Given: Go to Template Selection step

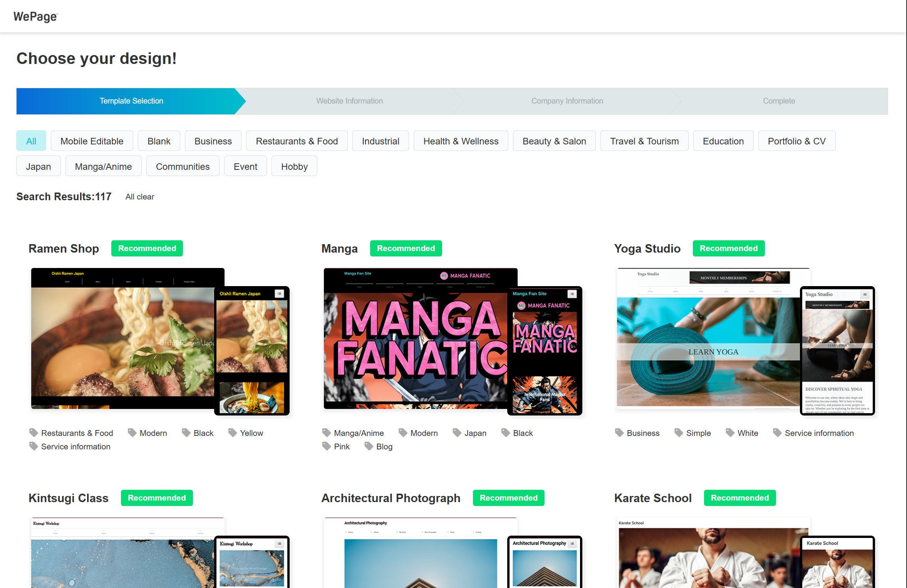Looking at the screenshot, I should point(131,101).
